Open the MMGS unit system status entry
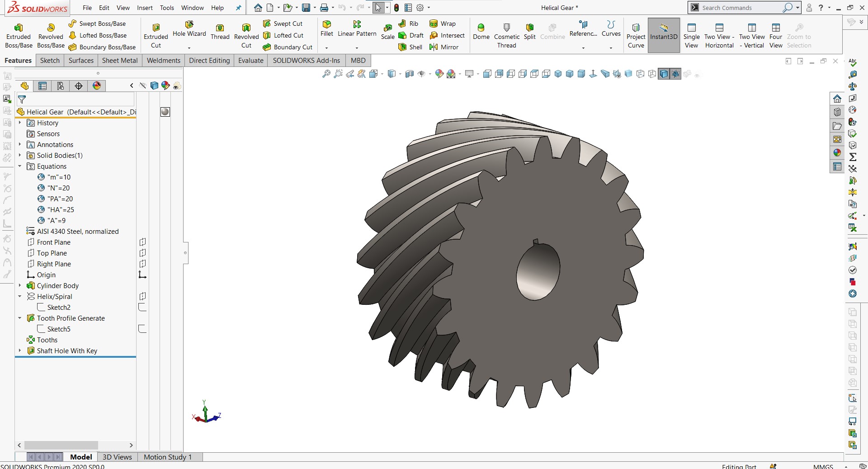The width and height of the screenshot is (868, 469). tap(823, 466)
